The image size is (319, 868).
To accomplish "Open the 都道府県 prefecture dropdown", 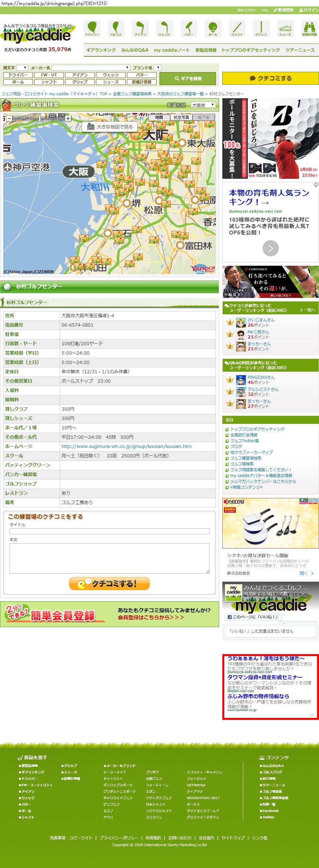I will pos(203,105).
